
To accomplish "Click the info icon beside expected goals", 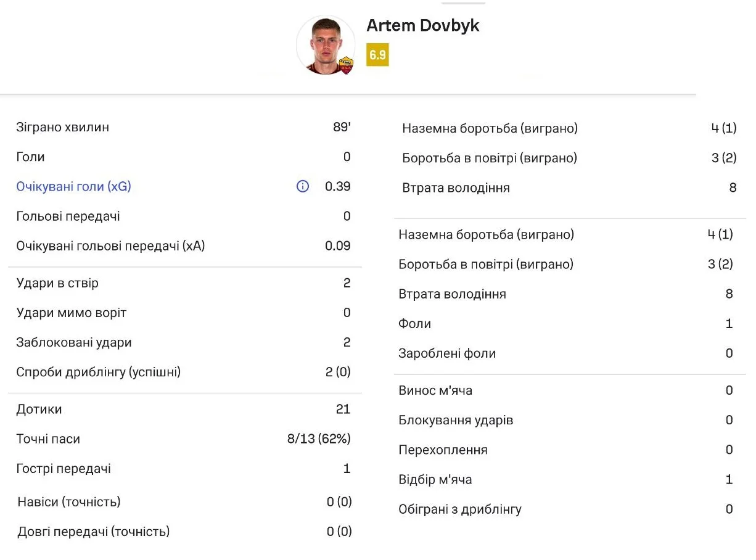I will [x=303, y=186].
